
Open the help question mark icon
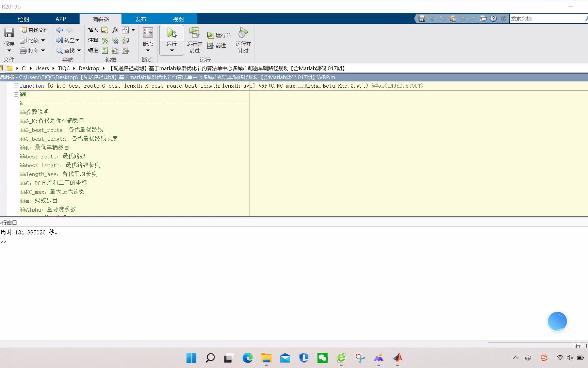pos(493,19)
